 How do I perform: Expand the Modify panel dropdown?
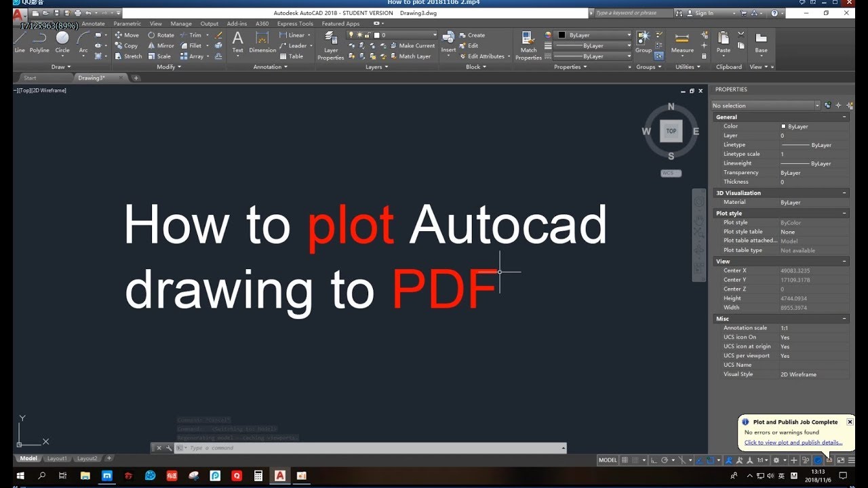[168, 67]
